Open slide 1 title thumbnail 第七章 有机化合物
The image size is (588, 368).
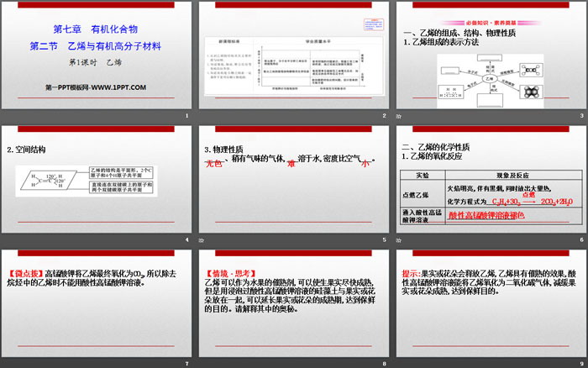[95, 27]
